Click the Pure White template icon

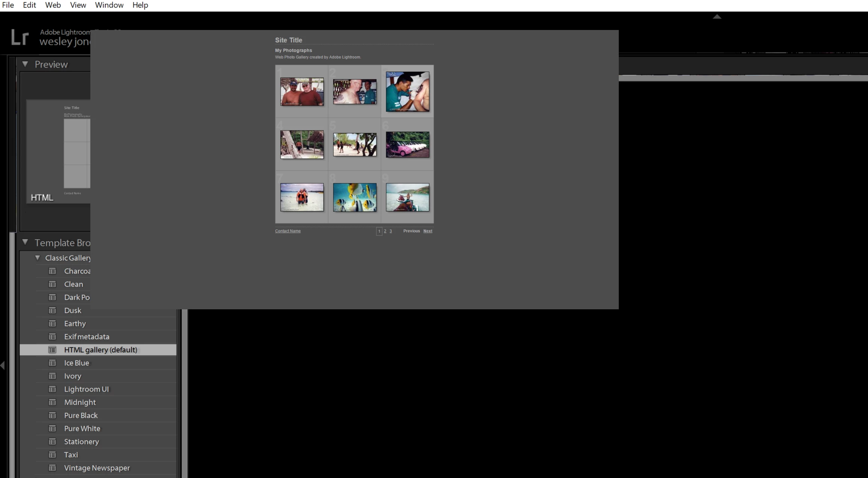point(52,429)
